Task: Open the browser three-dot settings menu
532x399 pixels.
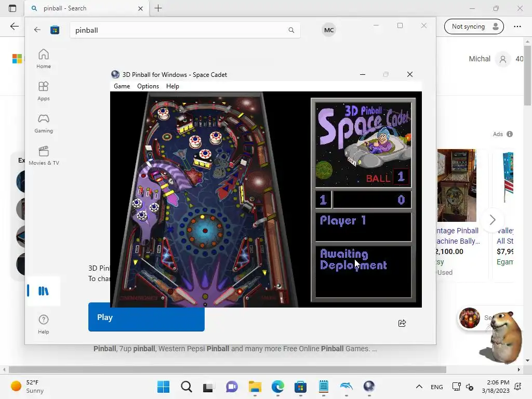Action: point(517,26)
